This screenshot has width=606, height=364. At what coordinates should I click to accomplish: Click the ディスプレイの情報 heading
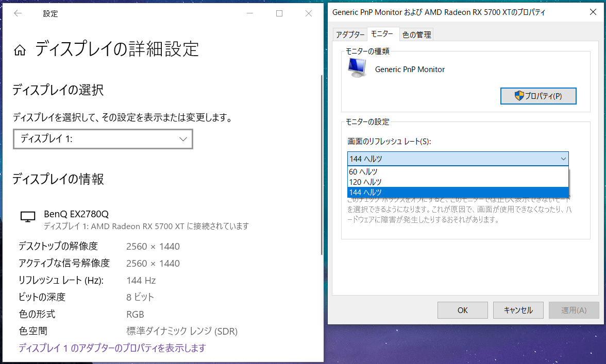(58, 179)
